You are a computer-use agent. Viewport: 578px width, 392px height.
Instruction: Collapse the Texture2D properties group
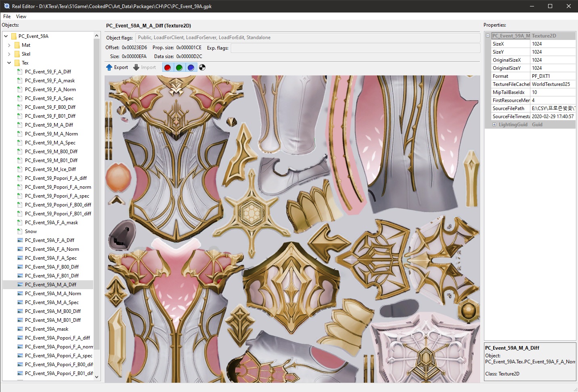click(488, 36)
